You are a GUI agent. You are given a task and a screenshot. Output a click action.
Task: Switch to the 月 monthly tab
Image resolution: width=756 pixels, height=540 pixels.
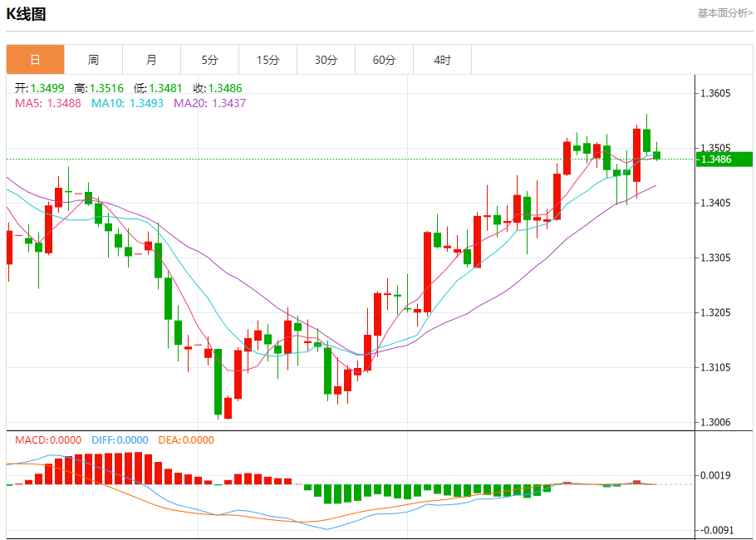[151, 60]
